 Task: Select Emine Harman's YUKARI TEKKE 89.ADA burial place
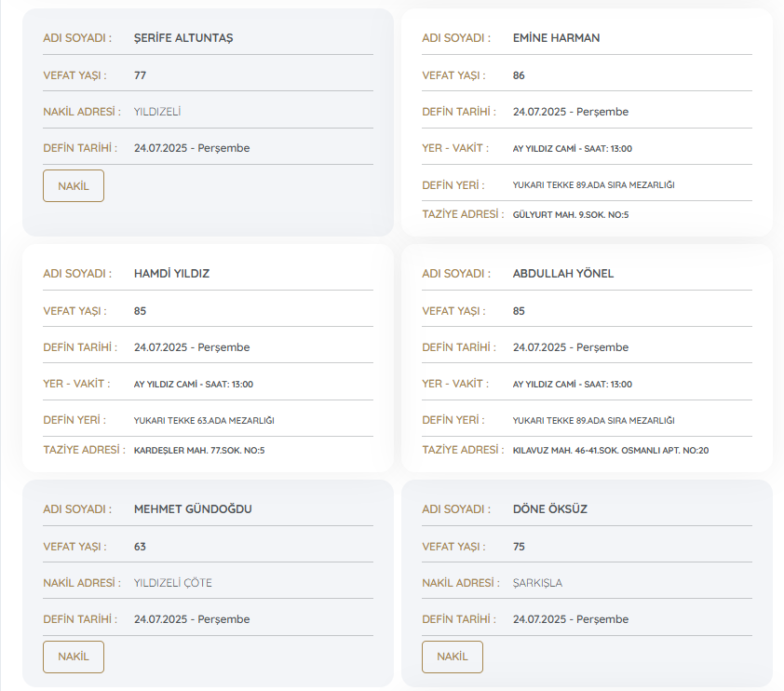(593, 185)
